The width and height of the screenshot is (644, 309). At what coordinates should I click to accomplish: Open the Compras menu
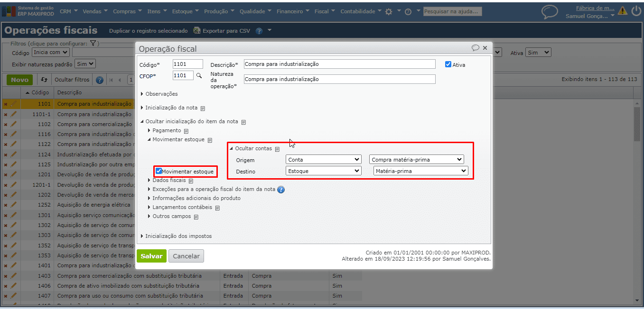click(127, 11)
